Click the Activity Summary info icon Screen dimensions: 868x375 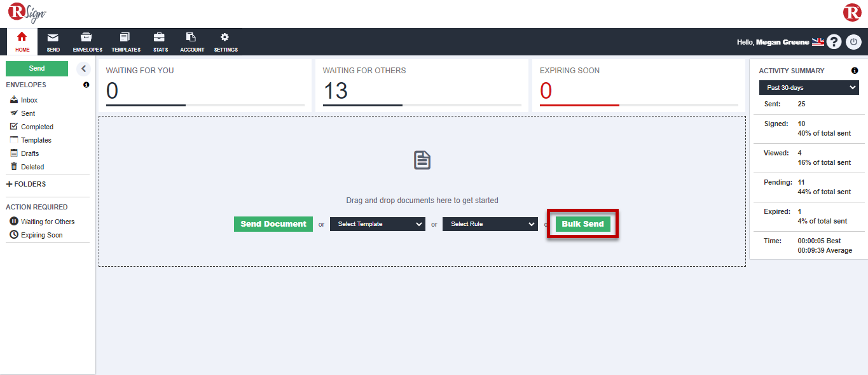coord(855,71)
